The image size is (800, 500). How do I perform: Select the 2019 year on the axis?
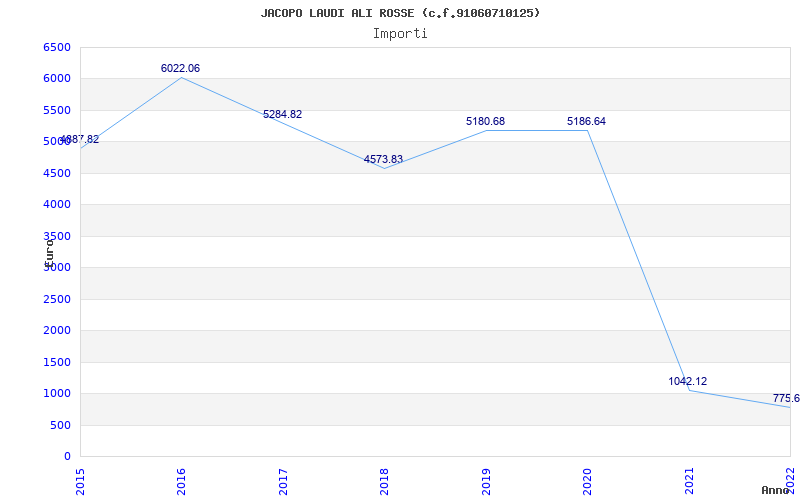(486, 479)
